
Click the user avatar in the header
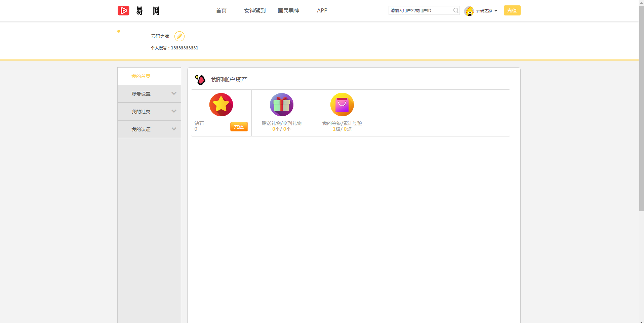[x=469, y=10]
